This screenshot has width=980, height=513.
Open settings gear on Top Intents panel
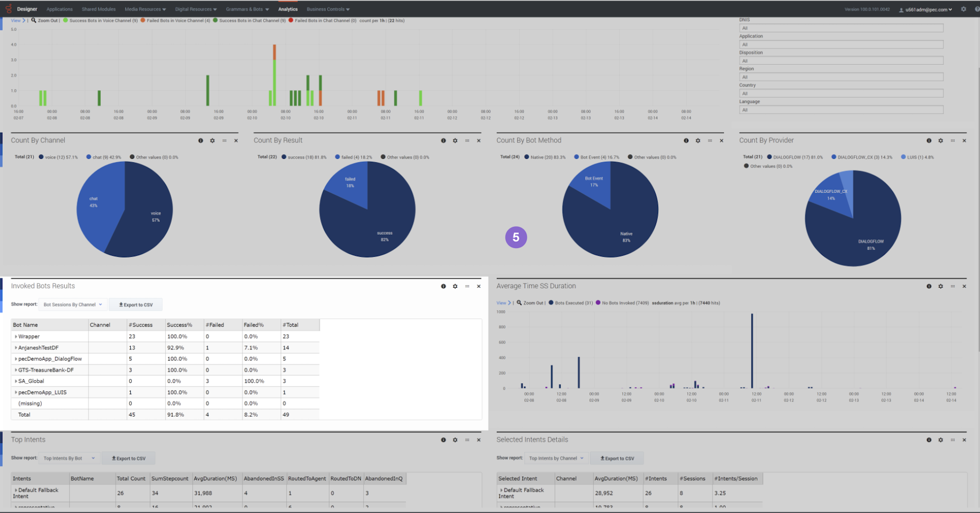click(x=455, y=440)
